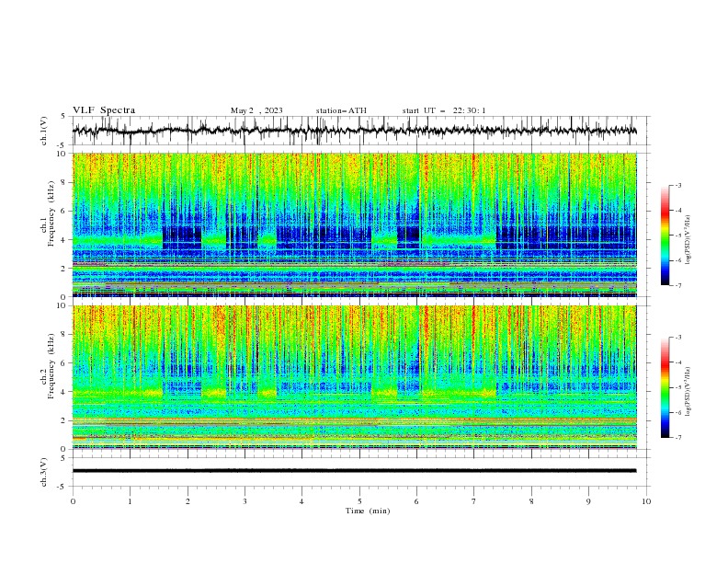Click time axis tick label "5"
728x563 pixels.
(x=359, y=501)
